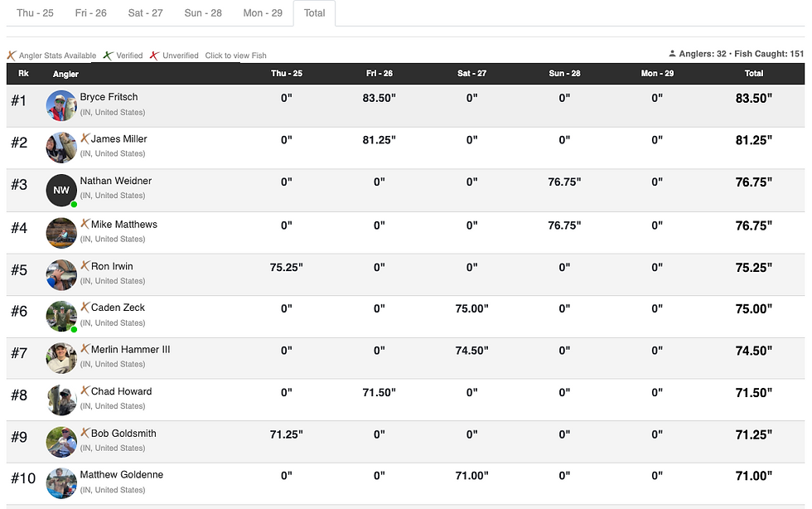
Task: Open stats icon for Merlin Hammer III
Action: click(x=85, y=349)
